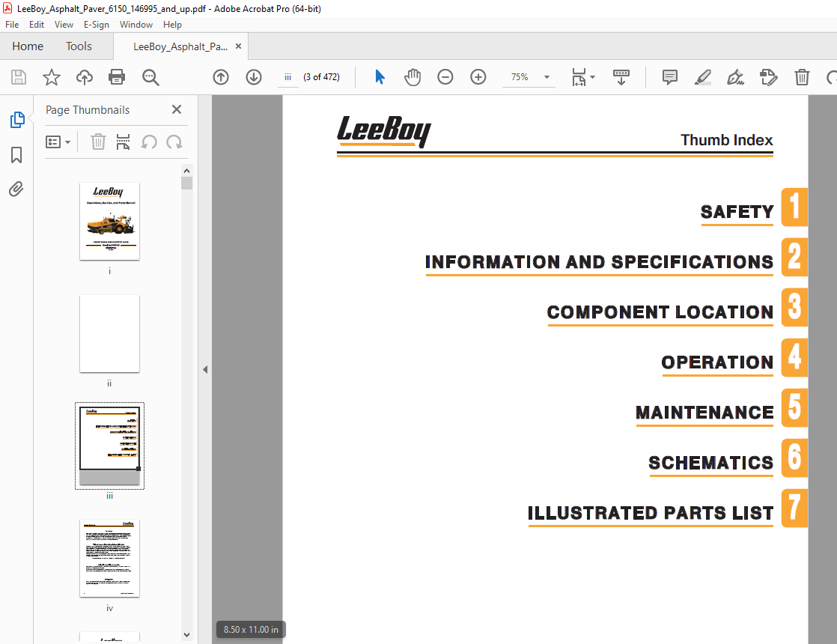
Task: Open Bookmarks panel icon
Action: 16,155
